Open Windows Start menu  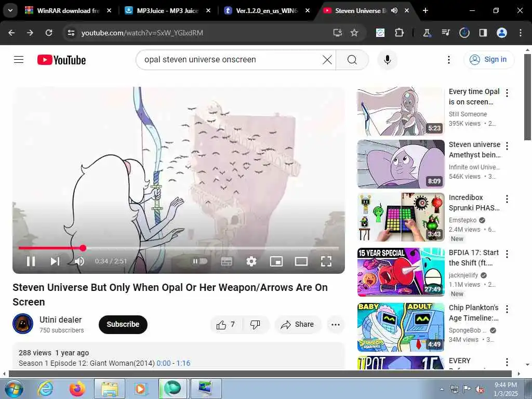coord(14,389)
